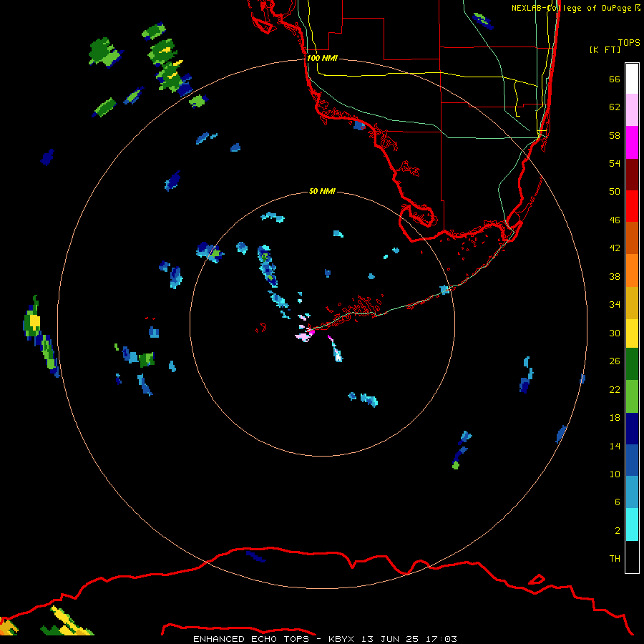Click the 2 value in the legend
This screenshot has height=644, width=644.
618,531
